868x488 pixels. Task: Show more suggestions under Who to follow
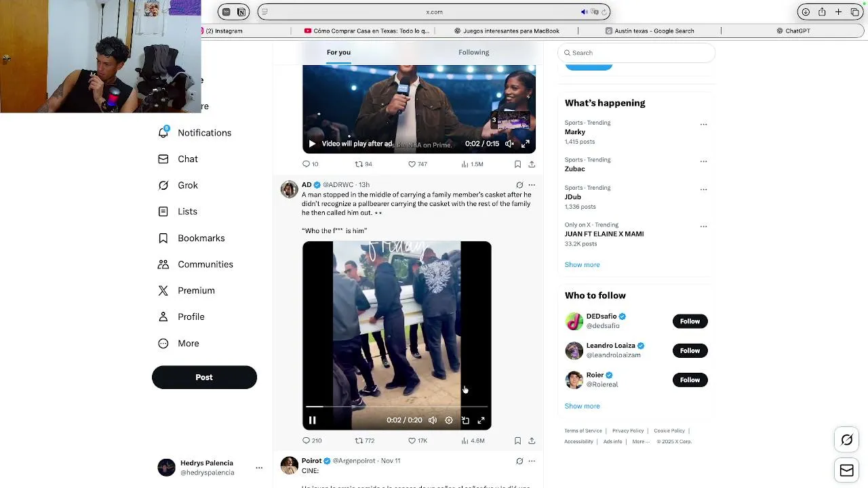(582, 406)
